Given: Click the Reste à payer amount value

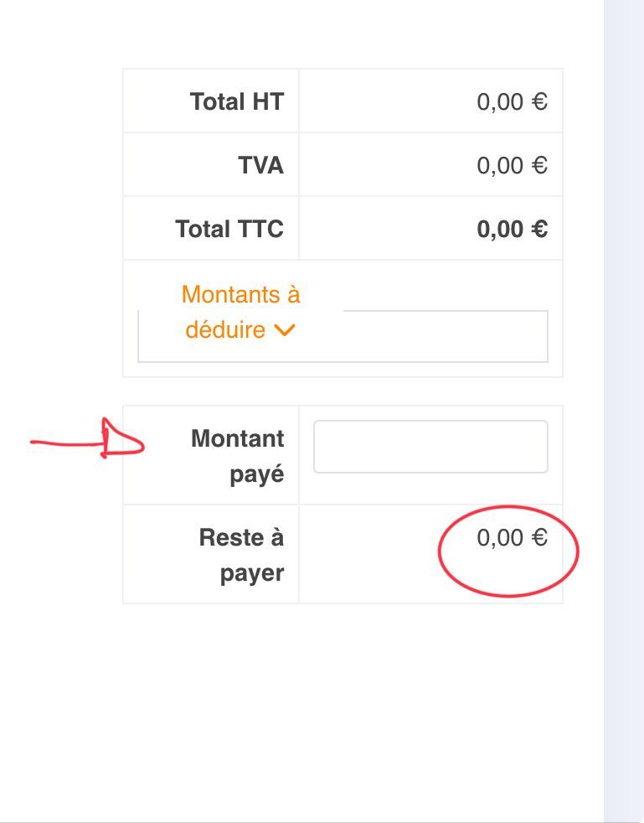Looking at the screenshot, I should click(512, 537).
